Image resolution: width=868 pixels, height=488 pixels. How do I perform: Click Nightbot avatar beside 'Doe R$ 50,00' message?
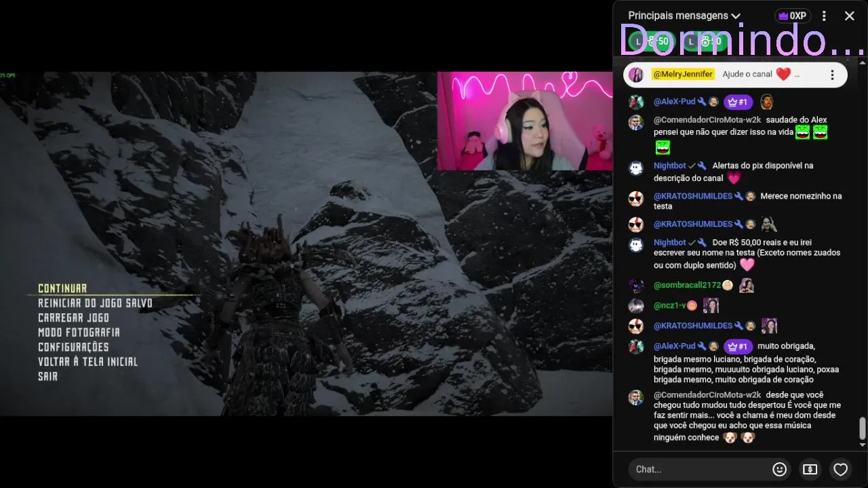[x=636, y=245]
